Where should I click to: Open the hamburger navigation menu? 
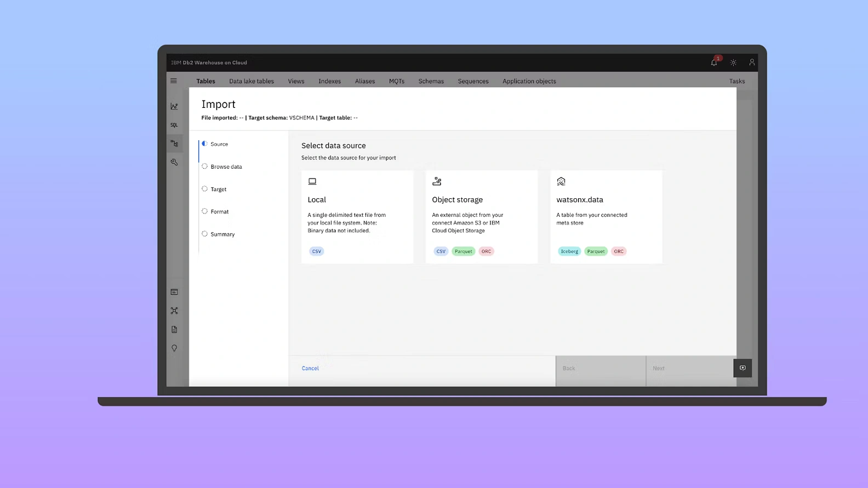(174, 81)
